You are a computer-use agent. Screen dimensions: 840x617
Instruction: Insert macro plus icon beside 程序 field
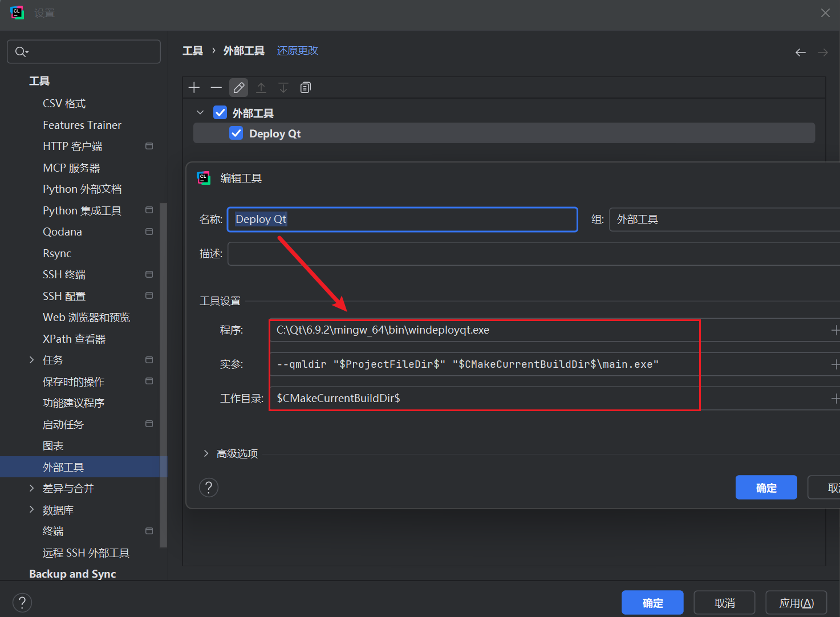tap(835, 330)
